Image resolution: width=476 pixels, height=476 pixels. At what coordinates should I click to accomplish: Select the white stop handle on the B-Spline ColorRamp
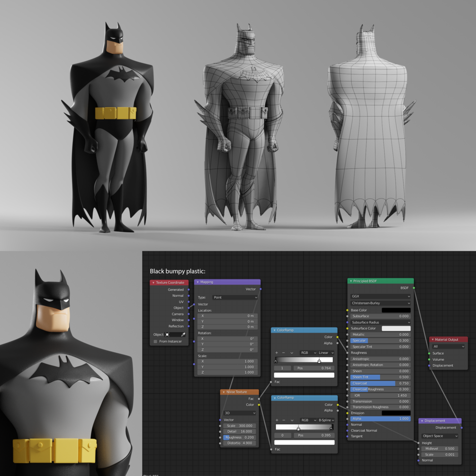pos(298,428)
